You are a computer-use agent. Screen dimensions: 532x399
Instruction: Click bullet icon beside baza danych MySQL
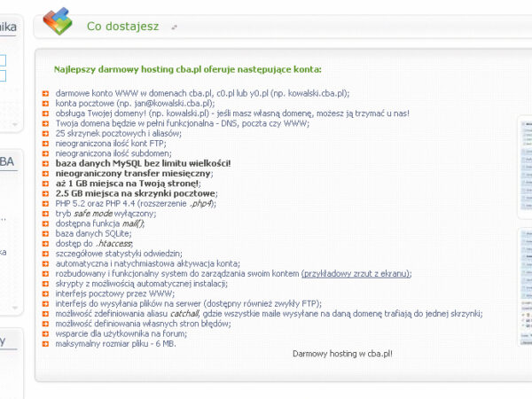tap(45, 163)
